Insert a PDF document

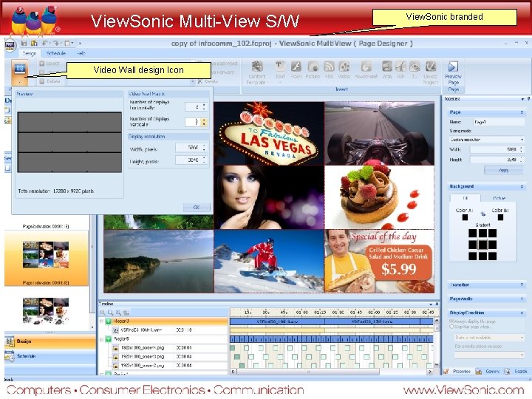400,70
